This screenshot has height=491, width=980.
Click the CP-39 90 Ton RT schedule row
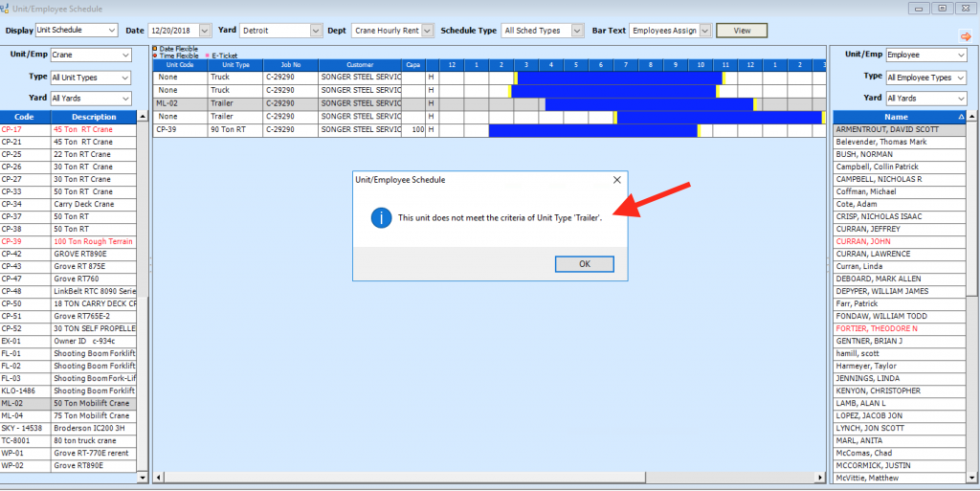489,130
